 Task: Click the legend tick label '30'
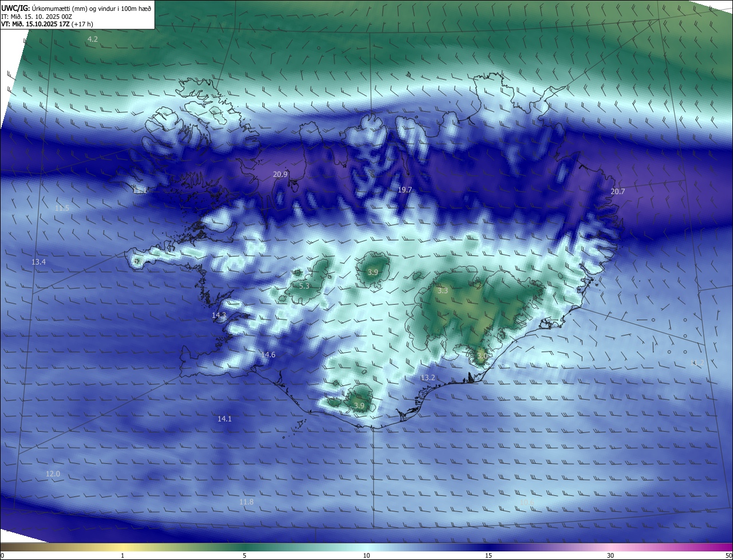pyautogui.click(x=610, y=555)
